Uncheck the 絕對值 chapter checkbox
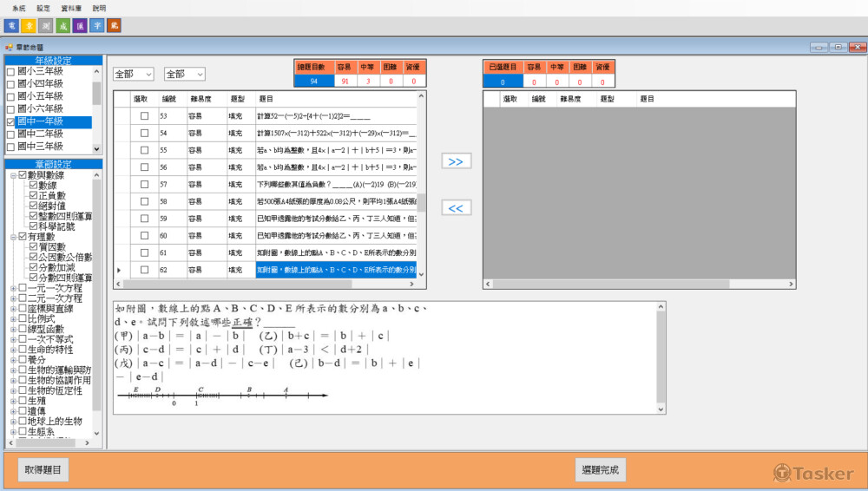 [33, 206]
